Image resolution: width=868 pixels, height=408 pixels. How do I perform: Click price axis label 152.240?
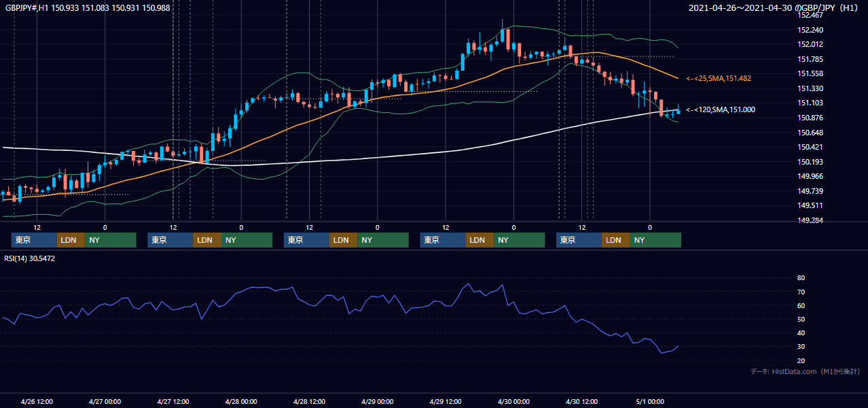point(811,30)
